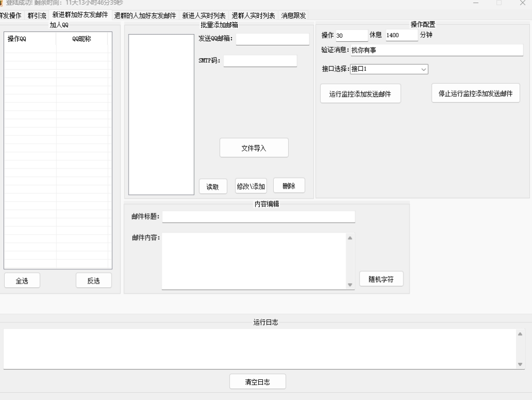This screenshot has width=532, height=400.
Task: Click the 全选 button
Action: pos(22,280)
